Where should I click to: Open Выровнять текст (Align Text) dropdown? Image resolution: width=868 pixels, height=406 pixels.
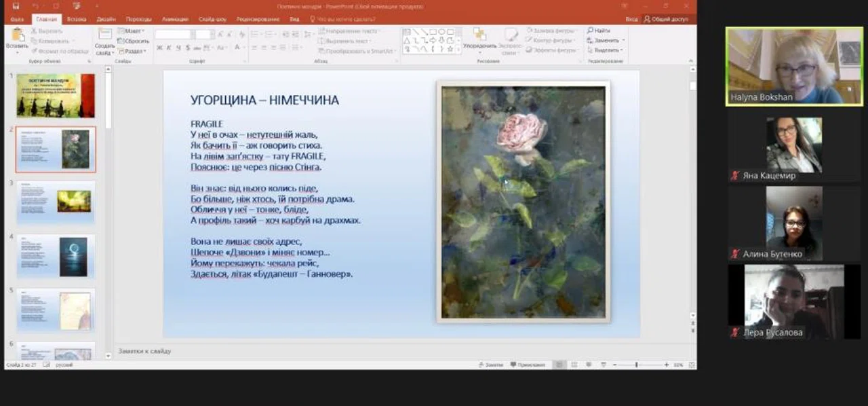[x=344, y=41]
